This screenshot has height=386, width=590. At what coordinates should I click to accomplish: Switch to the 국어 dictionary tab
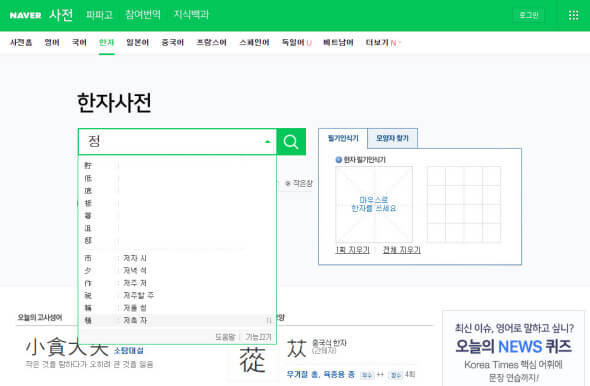pyautogui.click(x=79, y=43)
